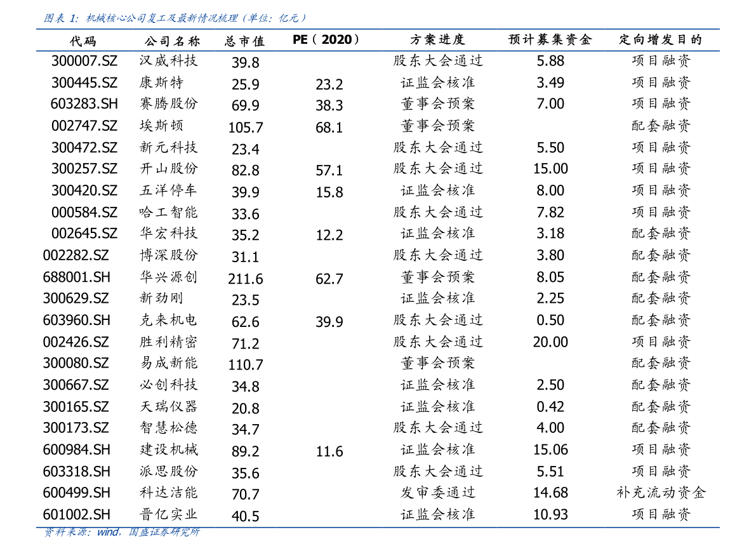Click the 预计募集资金 column header
This screenshot has width=756, height=551.
[550, 40]
